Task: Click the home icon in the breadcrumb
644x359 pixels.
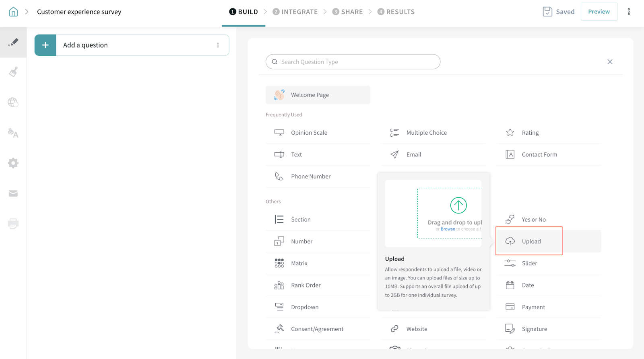Action: 13,12
